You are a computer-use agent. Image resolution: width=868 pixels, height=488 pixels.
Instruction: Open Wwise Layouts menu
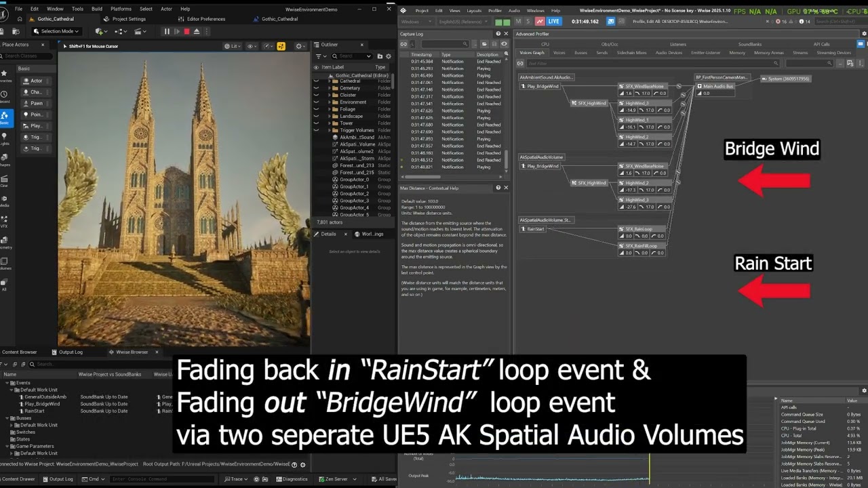(474, 11)
